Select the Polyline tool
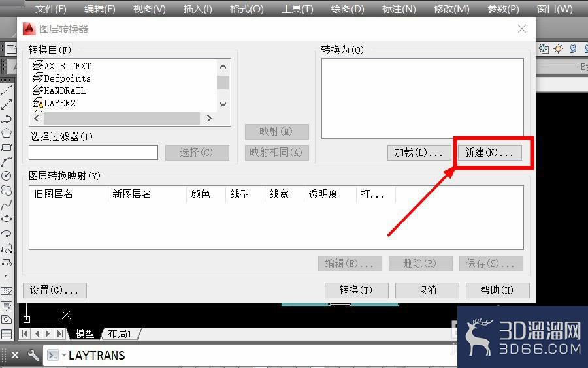588x368 pixels. [x=7, y=119]
